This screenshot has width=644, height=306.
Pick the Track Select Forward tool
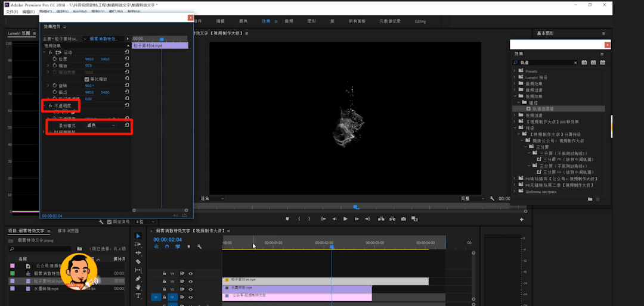138,244
